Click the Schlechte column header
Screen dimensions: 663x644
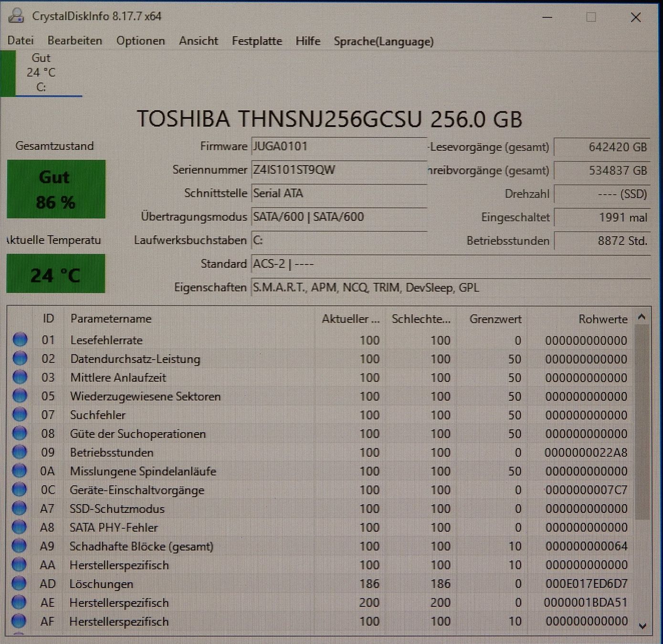coord(421,319)
